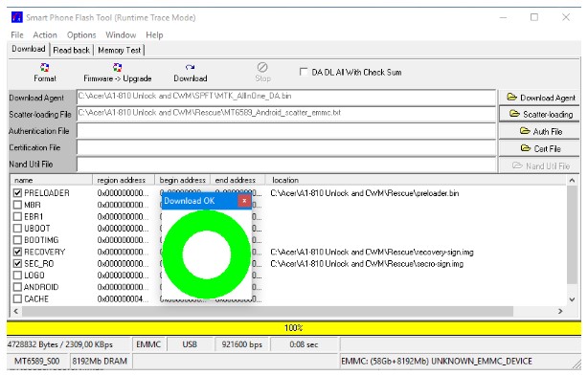Enable DA DL All With Check Sum

pos(304,72)
